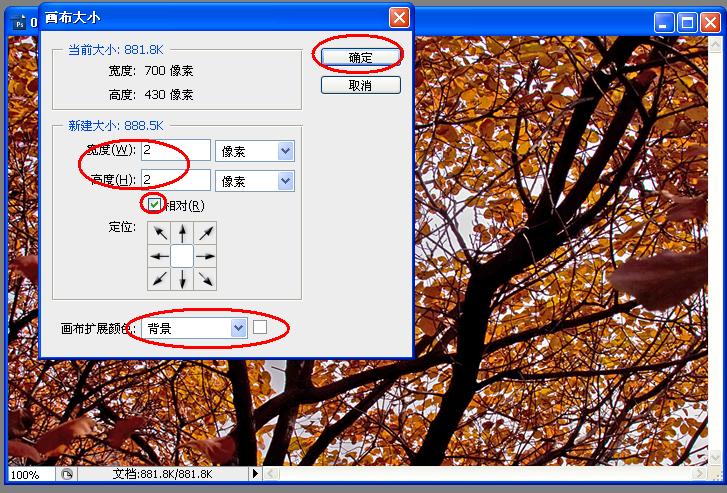727x493 pixels.
Task: Click the status bar preview icon beside 100%
Action: point(67,474)
